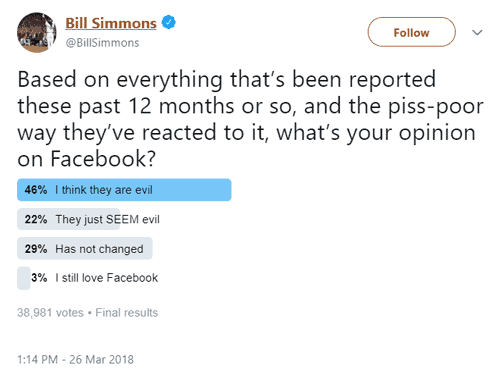Expand the tweet options chevron
The height and width of the screenshot is (373, 500).
(477, 33)
